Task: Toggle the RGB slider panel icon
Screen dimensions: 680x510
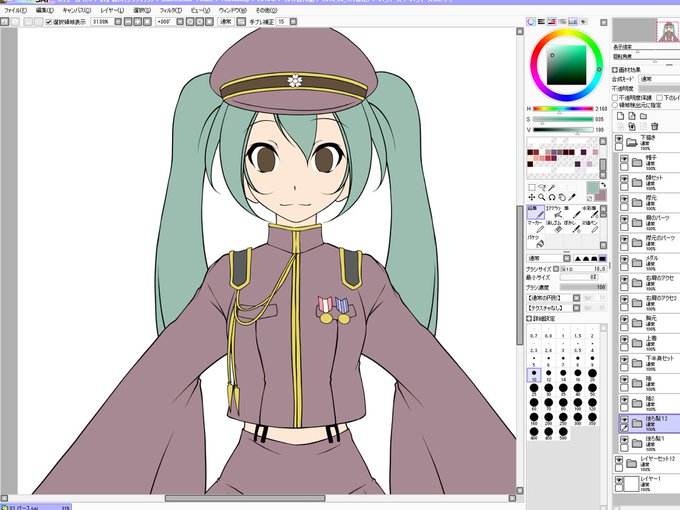Action: coord(541,21)
